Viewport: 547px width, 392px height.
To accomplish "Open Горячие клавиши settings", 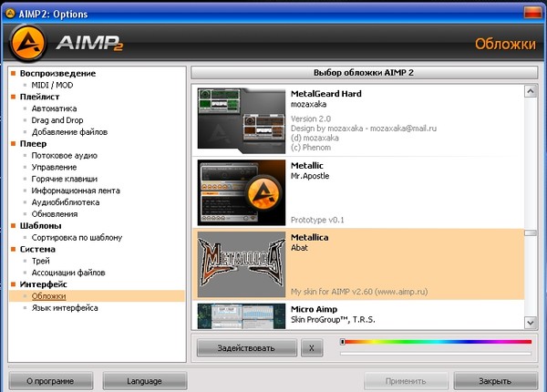I will [x=64, y=179].
